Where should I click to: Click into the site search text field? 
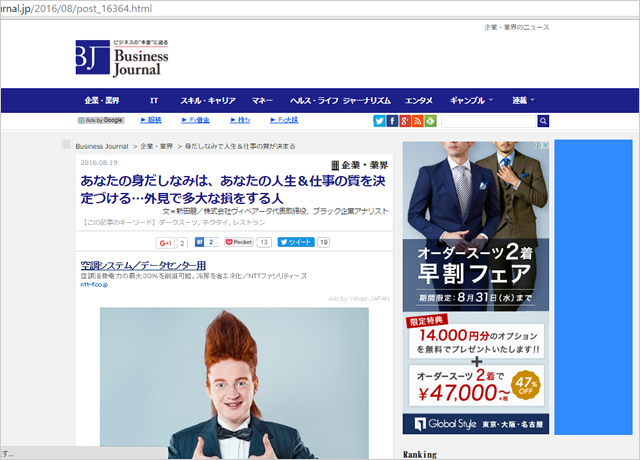click(488, 121)
